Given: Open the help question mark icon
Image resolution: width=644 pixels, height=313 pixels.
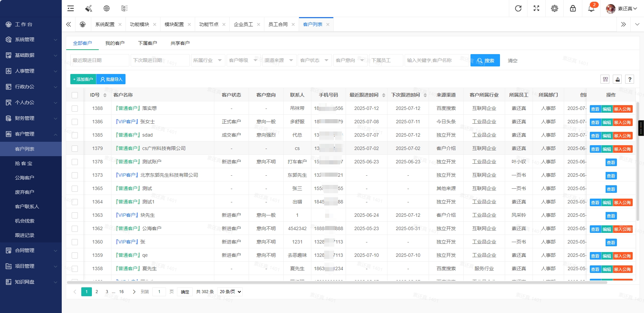Looking at the screenshot, I should (x=630, y=79).
